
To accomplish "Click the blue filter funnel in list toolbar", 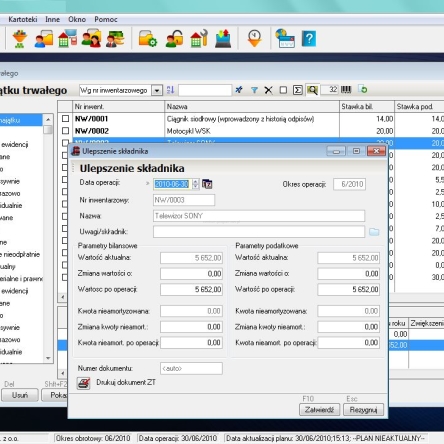I will click(x=254, y=90).
